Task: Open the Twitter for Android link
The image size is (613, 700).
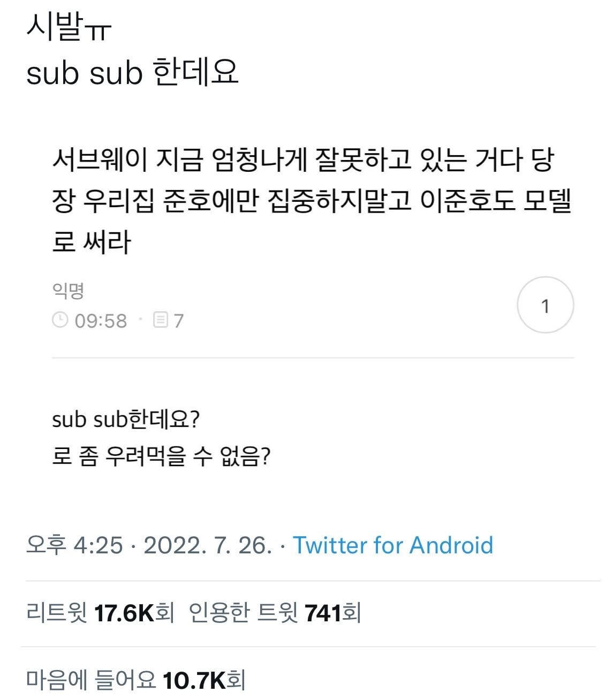Action: pos(392,545)
